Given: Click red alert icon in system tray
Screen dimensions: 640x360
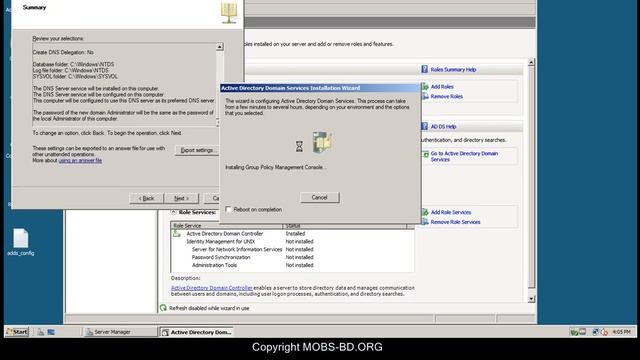Looking at the screenshot, I should pos(604,332).
